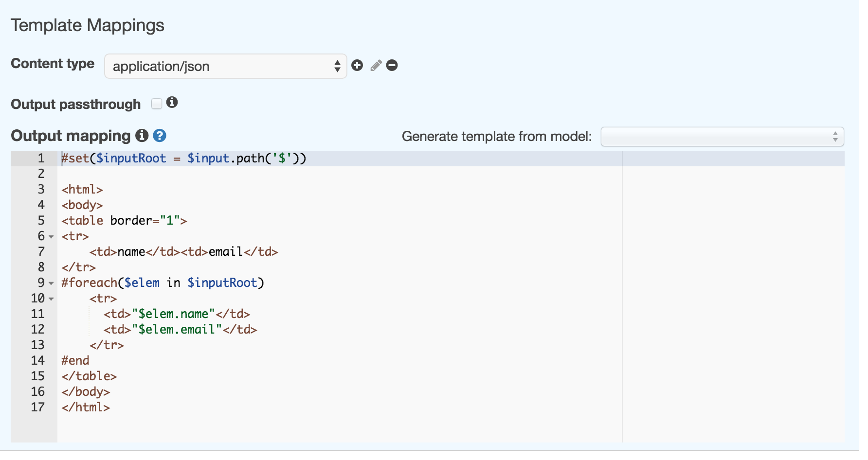Click the table border="1" code line
Image resolution: width=868 pixels, height=460 pixels.
(x=124, y=221)
